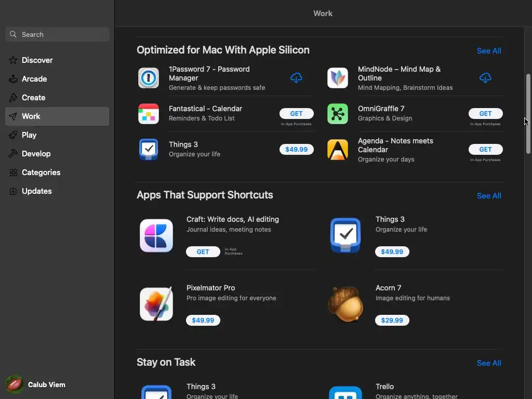The image size is (532, 399).
Task: See all Stay on Task apps
Action: pyautogui.click(x=489, y=363)
